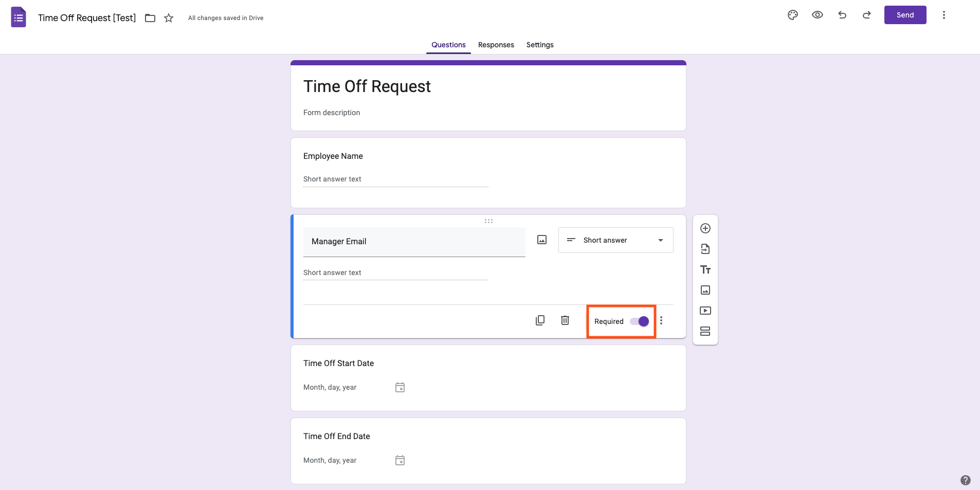Click the import questions icon

pos(705,249)
